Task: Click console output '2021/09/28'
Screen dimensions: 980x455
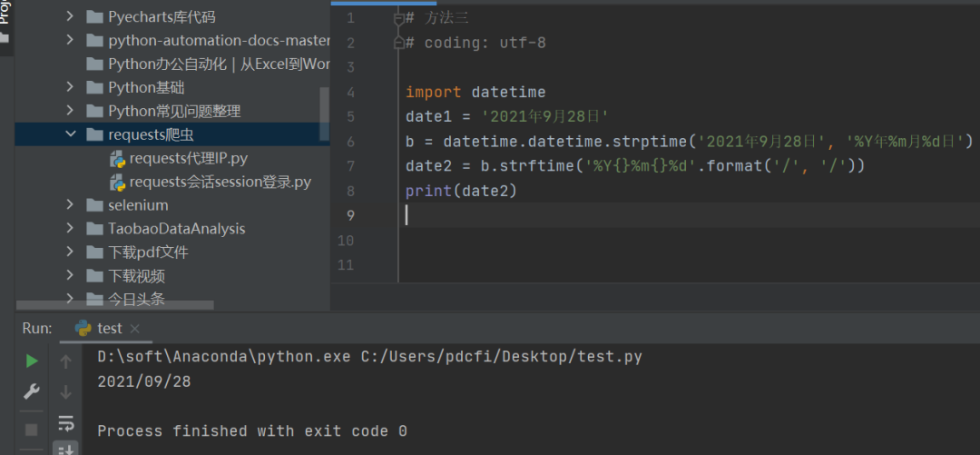Action: pos(144,381)
